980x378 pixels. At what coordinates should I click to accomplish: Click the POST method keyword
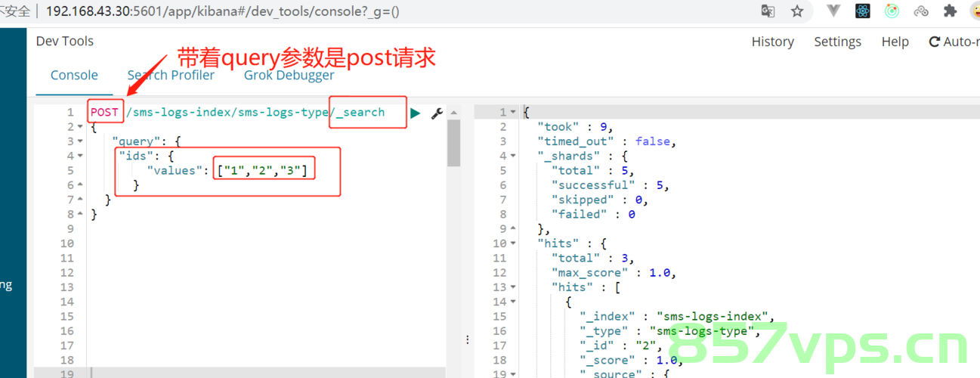[x=104, y=112]
